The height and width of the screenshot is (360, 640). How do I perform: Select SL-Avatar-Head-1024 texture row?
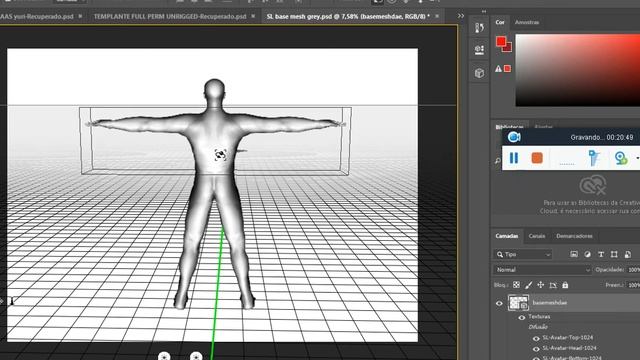tap(569, 349)
